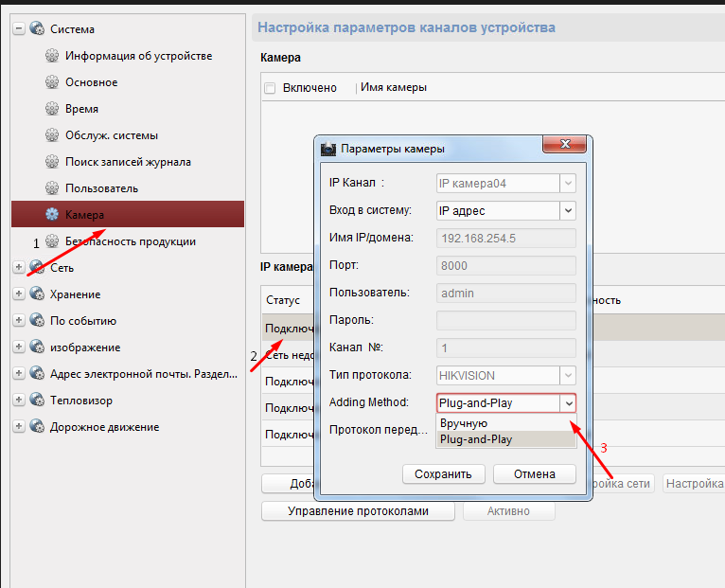Image resolution: width=725 pixels, height=588 pixels.
Task: Click the gear icon beside Пользователь
Action: click(52, 188)
